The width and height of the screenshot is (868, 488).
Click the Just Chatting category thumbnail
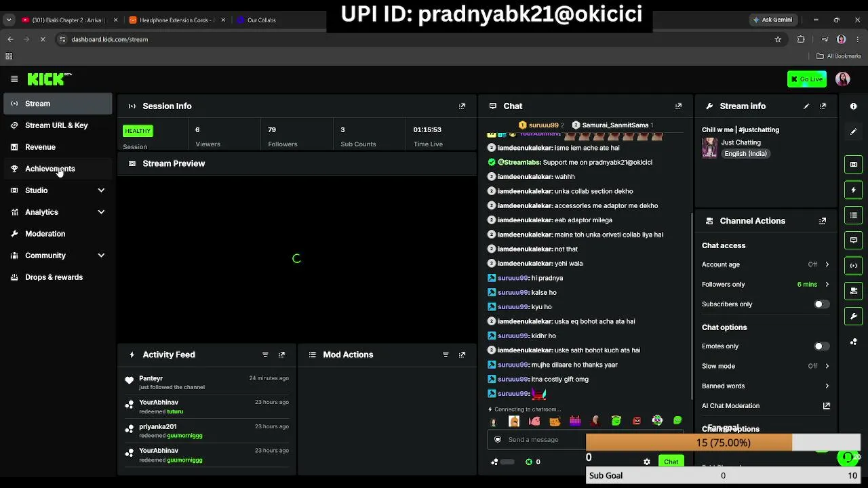tap(709, 148)
